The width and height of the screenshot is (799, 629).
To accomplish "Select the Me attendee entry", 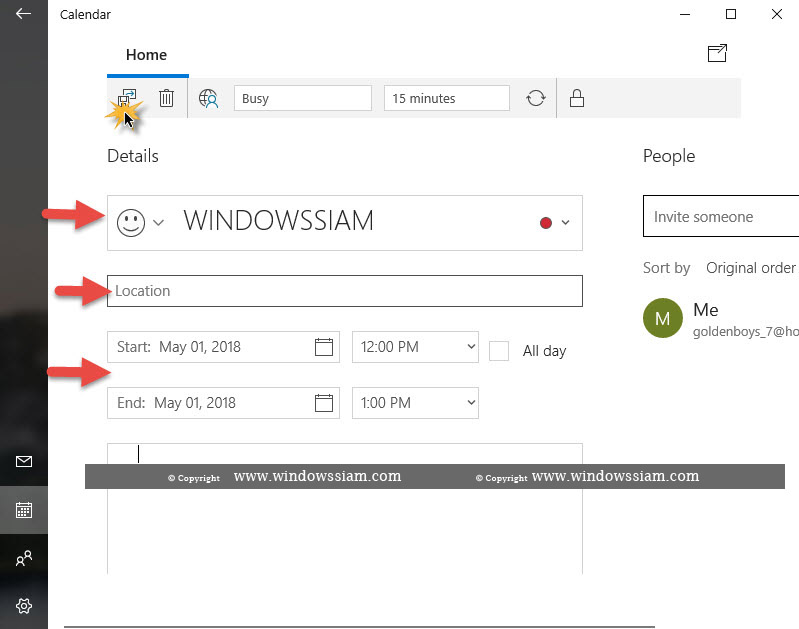I will pos(721,319).
